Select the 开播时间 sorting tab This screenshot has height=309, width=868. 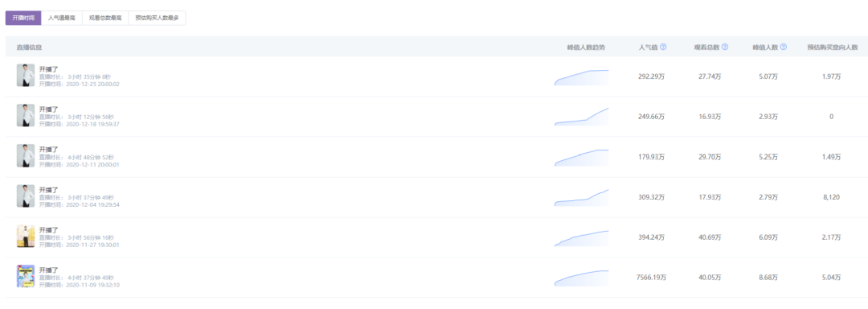[x=23, y=18]
